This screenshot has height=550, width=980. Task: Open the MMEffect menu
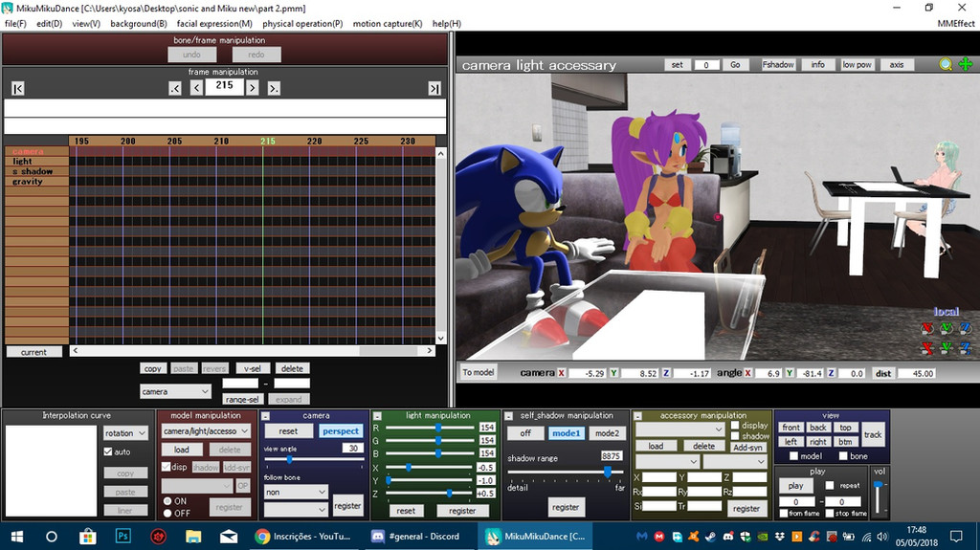956,23
